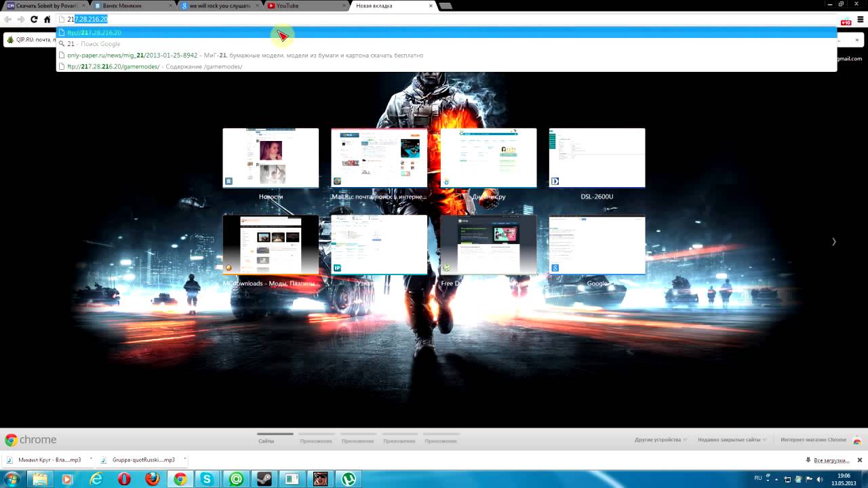Open QIP.RU bookmark in bookmarks bar
Viewport: 868px width, 488px height.
point(31,40)
